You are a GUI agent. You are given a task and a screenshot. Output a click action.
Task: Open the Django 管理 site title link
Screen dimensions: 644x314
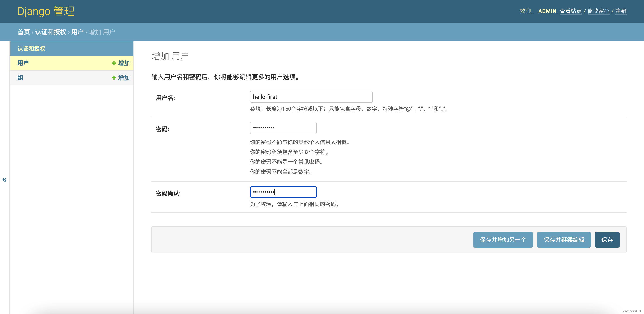click(x=46, y=11)
